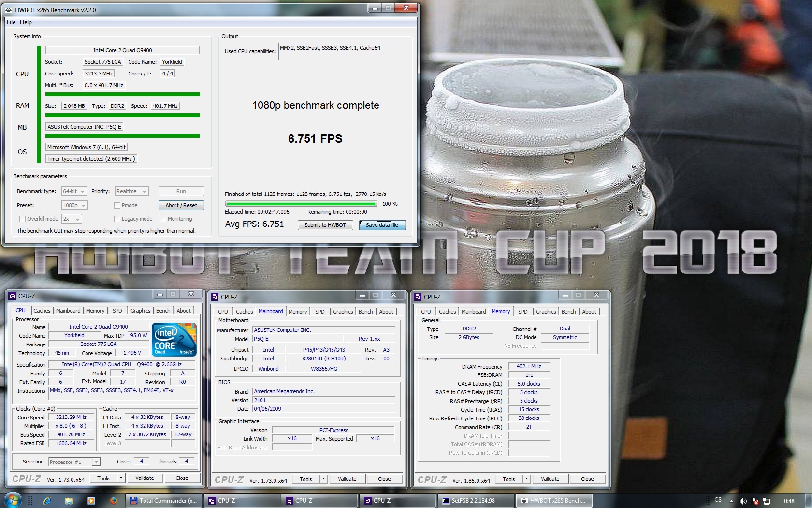
Task: Click the Abort / Reset button
Action: pyautogui.click(x=181, y=205)
